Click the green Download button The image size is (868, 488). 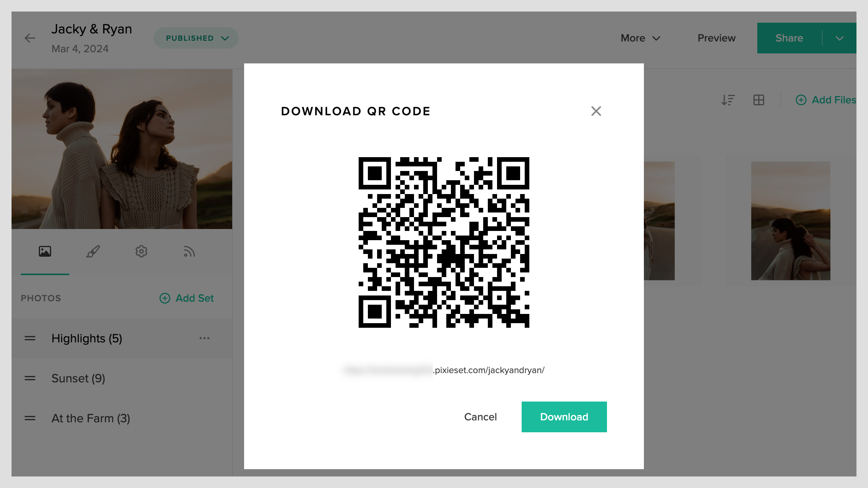coord(564,417)
